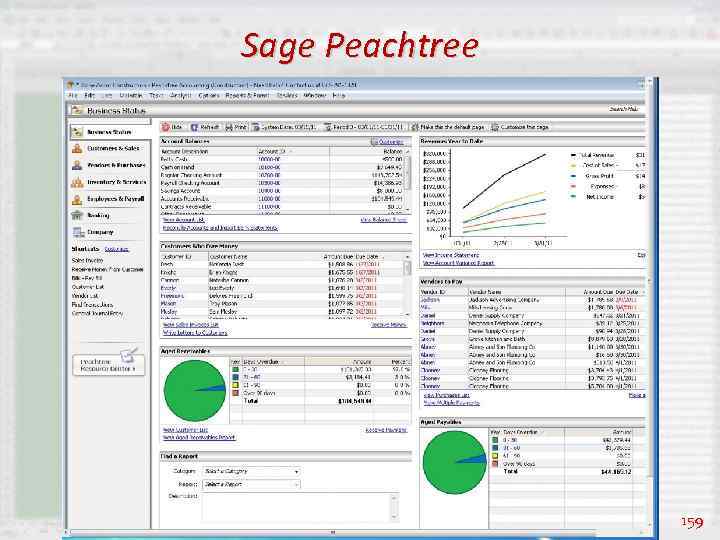Open the Edit menu

(90, 96)
